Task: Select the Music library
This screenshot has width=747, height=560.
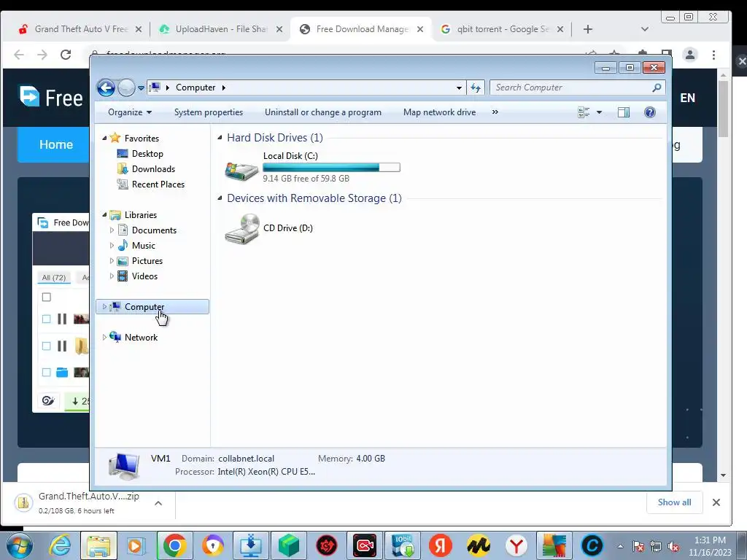Action: tap(143, 246)
